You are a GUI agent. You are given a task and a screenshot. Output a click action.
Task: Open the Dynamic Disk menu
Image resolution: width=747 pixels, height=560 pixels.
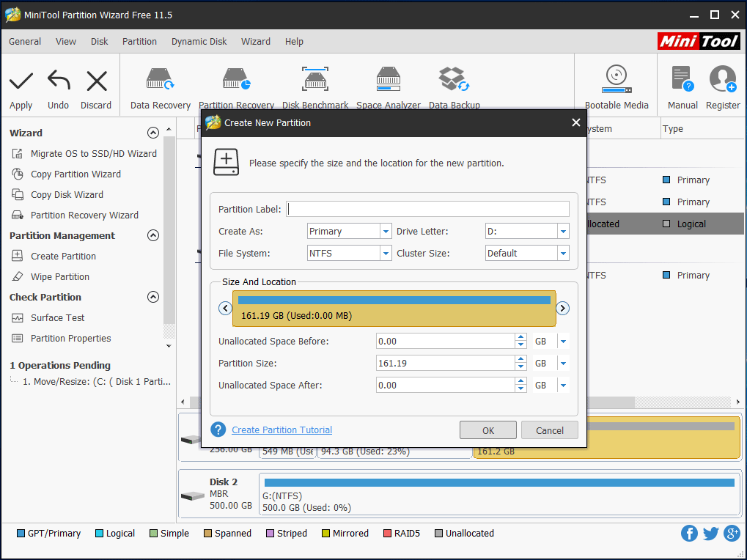pos(199,42)
